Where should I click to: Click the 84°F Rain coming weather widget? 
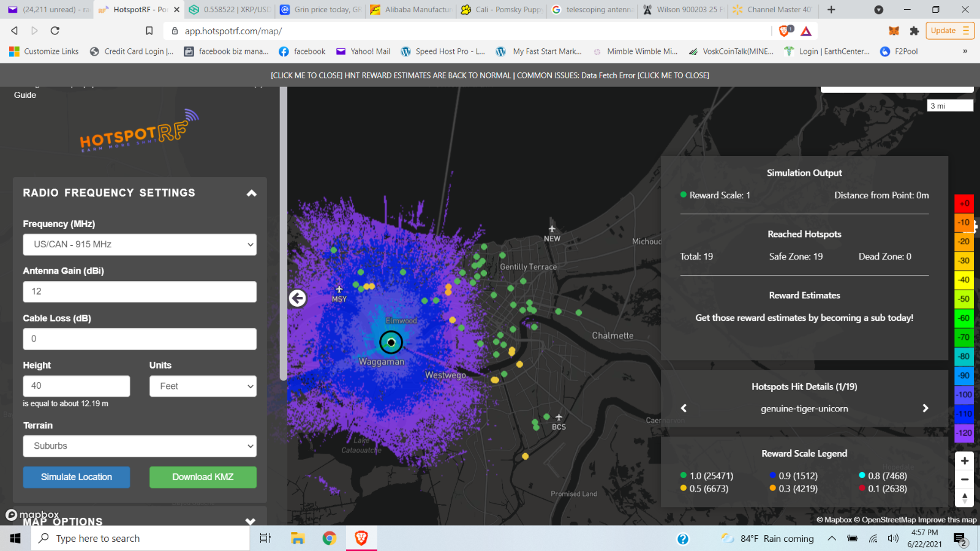click(x=767, y=538)
